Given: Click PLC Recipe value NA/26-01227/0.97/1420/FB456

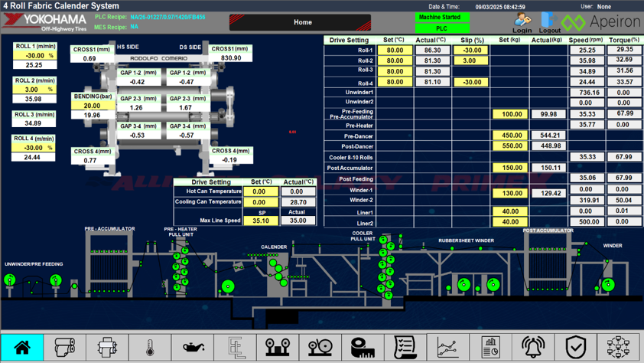Looking at the screenshot, I should (168, 18).
